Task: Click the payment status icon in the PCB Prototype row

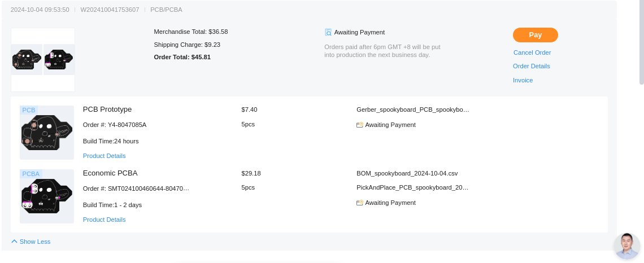Action: (x=360, y=125)
